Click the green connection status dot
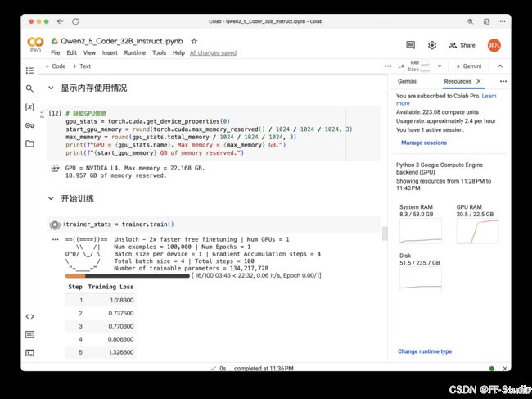 tap(492, 369)
